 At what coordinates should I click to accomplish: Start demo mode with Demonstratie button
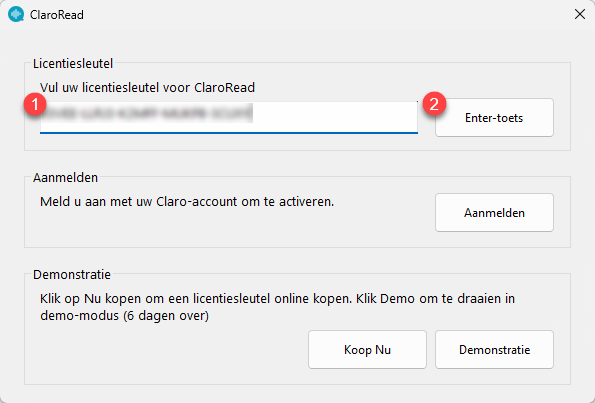click(494, 349)
